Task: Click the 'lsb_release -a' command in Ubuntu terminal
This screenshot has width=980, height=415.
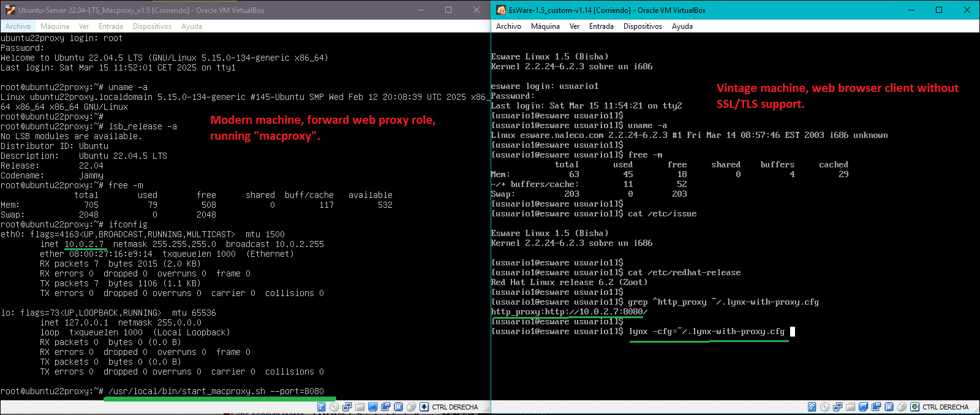Action: coord(143,126)
